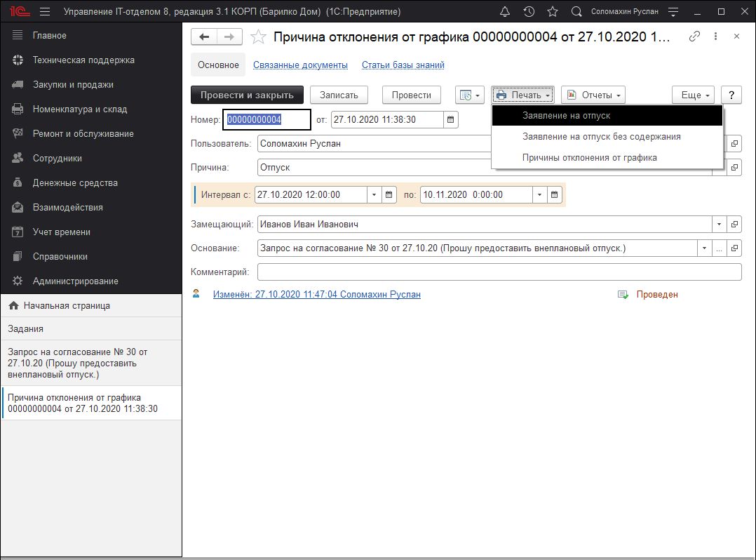Open the help question mark button

(731, 95)
